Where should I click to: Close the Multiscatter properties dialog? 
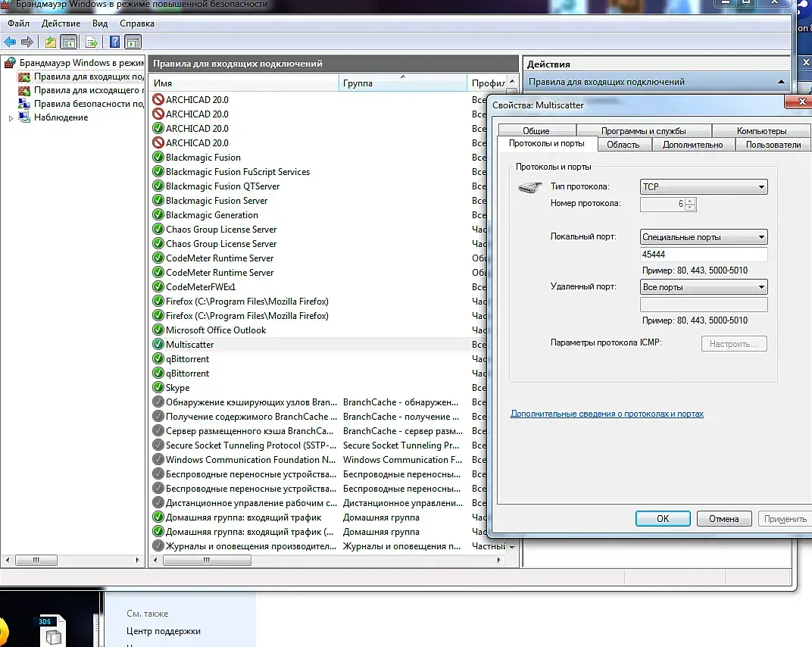click(801, 102)
